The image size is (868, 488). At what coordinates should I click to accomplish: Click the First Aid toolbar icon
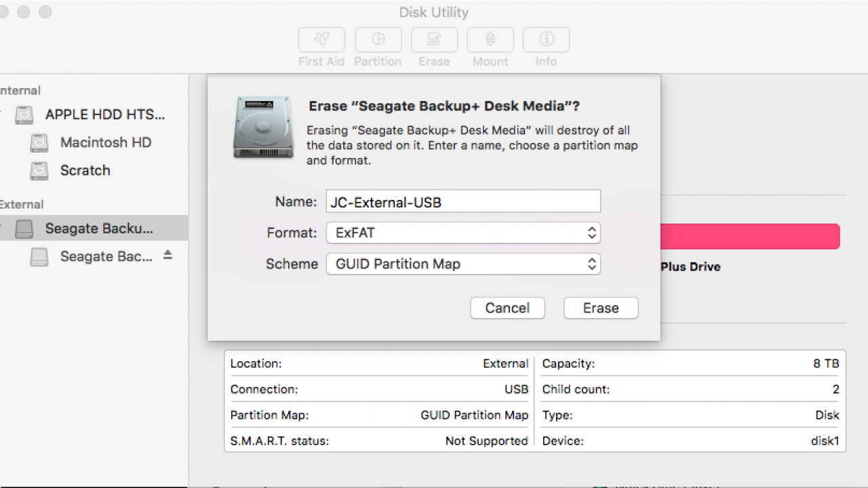[x=321, y=39]
